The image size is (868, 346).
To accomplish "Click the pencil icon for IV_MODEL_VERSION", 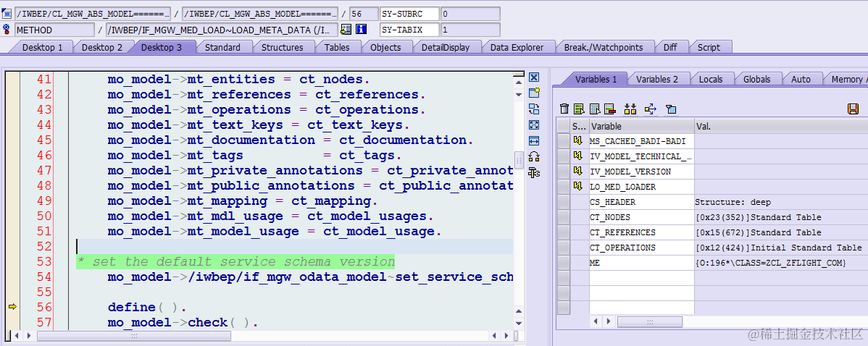I will click(579, 172).
